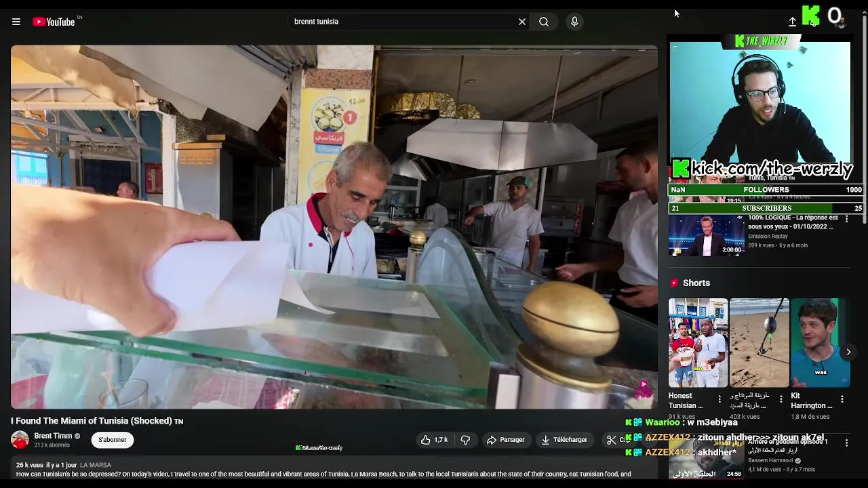Image resolution: width=868 pixels, height=488 pixels.
Task: Click the 'Kit Harrington ...' short title
Action: [812, 401]
